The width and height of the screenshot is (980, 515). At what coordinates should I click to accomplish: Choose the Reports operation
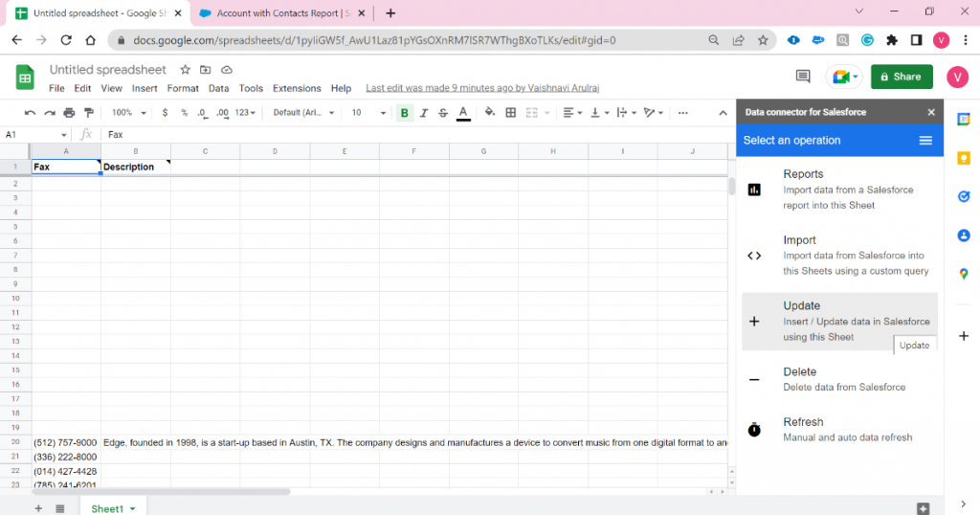[x=839, y=190]
